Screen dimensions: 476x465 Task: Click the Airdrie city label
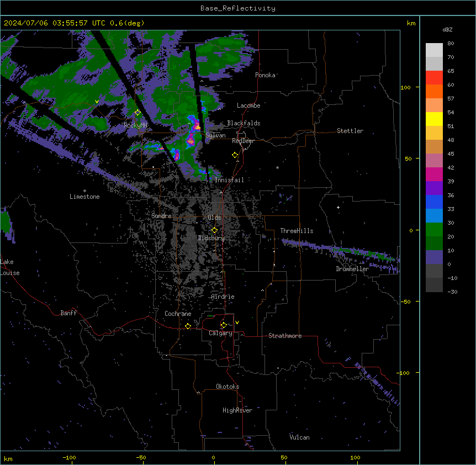[223, 297]
